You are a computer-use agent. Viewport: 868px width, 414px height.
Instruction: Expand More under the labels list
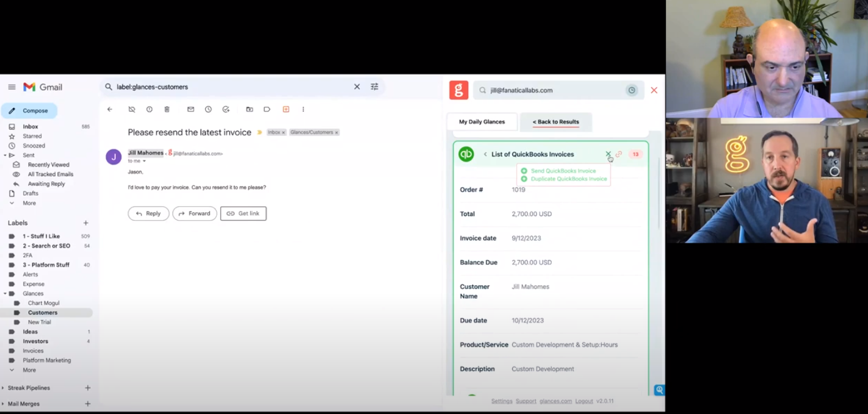coord(29,370)
